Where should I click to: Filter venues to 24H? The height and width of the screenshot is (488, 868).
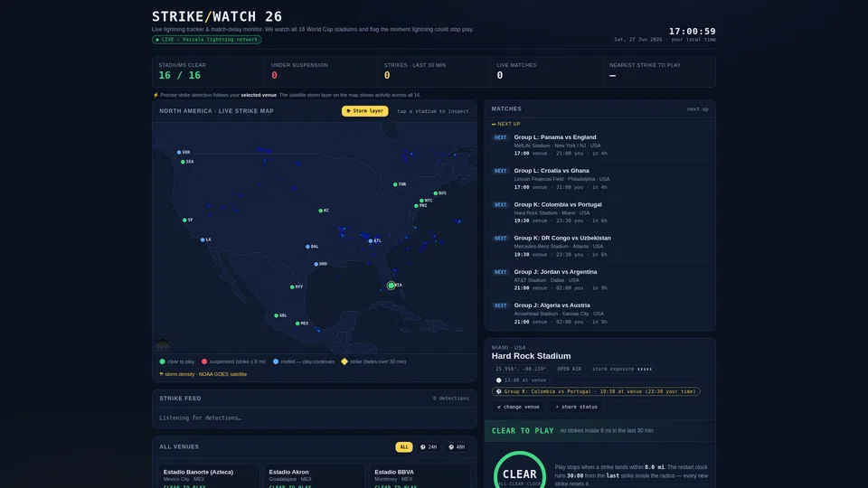[x=429, y=447]
